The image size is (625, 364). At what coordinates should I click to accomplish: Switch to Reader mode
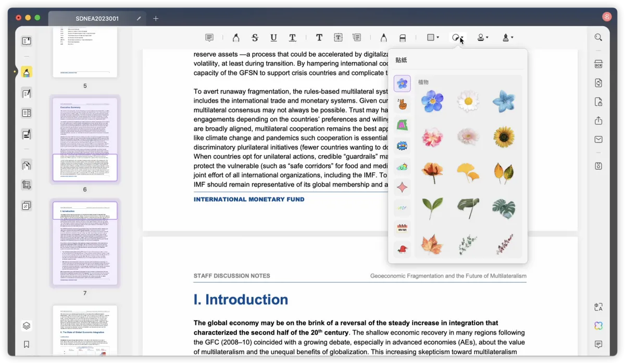pyautogui.click(x=27, y=41)
